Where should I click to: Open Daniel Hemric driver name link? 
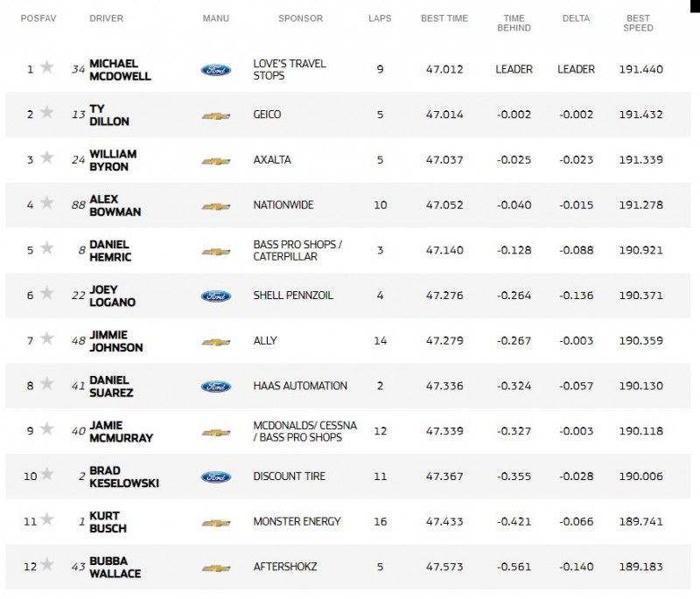[110, 251]
